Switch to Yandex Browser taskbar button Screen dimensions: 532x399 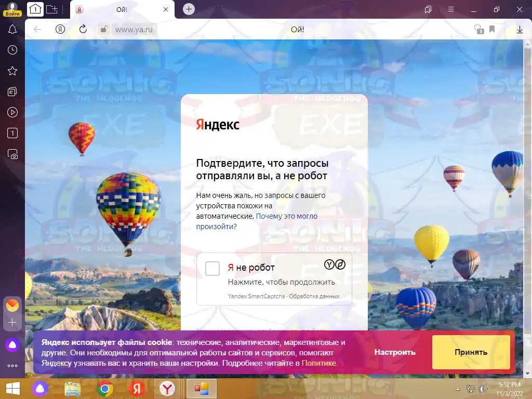(167, 389)
